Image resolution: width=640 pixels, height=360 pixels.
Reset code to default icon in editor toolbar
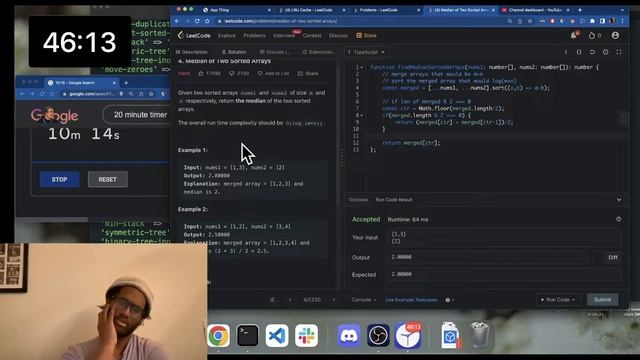point(592,52)
